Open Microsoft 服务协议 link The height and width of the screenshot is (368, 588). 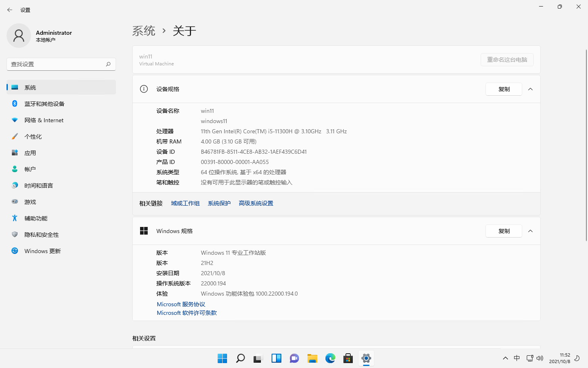(x=181, y=304)
